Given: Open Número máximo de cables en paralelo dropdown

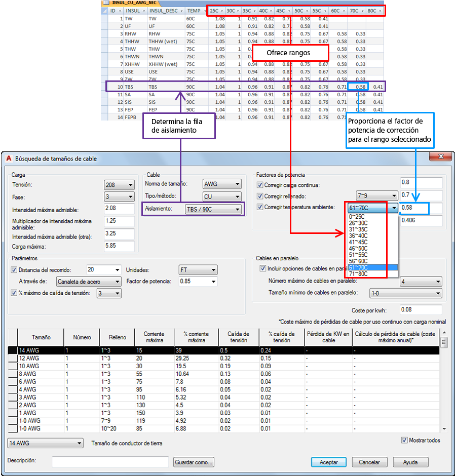Looking at the screenshot, I should [x=421, y=282].
